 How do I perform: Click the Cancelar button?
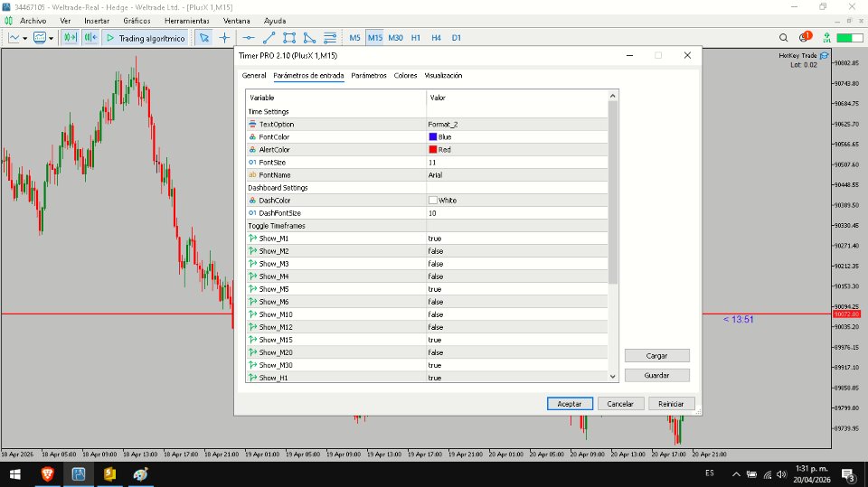pyautogui.click(x=620, y=404)
